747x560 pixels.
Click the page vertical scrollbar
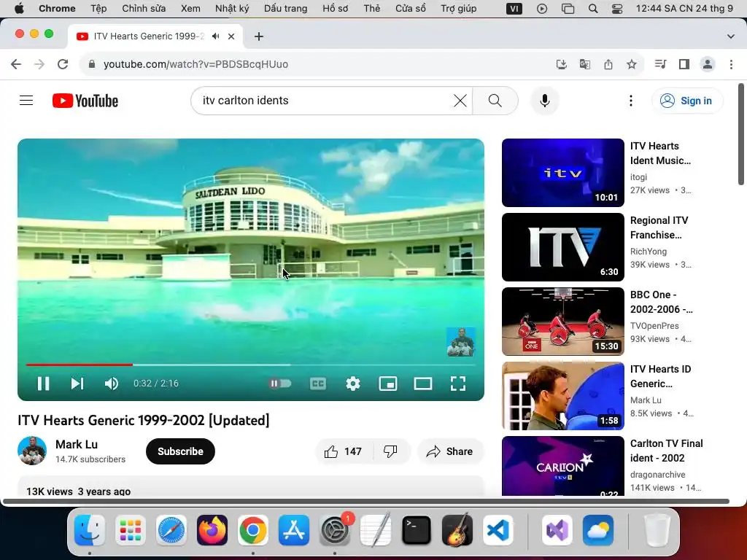click(741, 134)
